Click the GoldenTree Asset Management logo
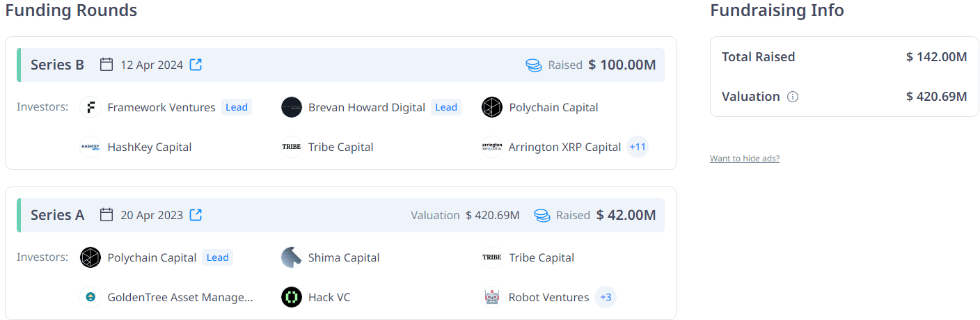980x320 pixels. (90, 297)
